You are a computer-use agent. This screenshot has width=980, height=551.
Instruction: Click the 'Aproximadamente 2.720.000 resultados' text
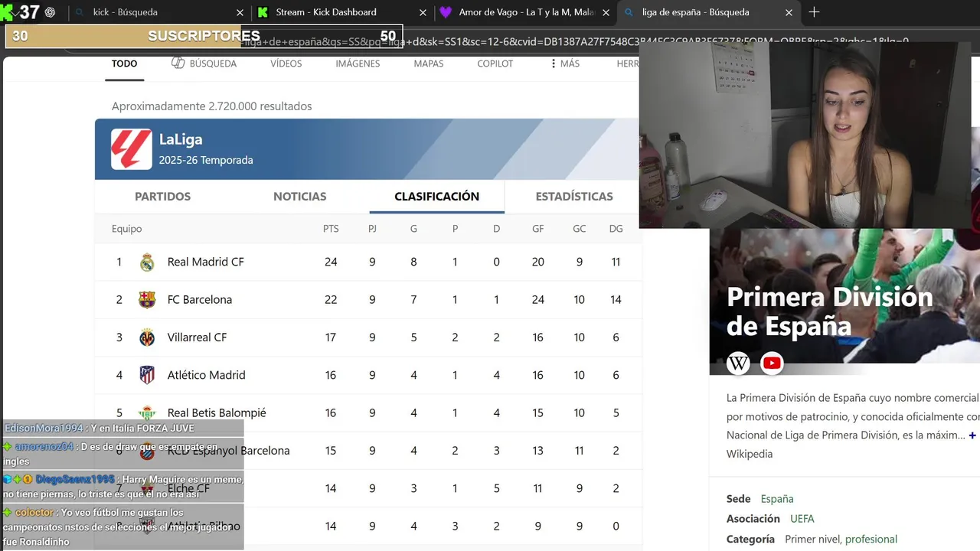(212, 106)
